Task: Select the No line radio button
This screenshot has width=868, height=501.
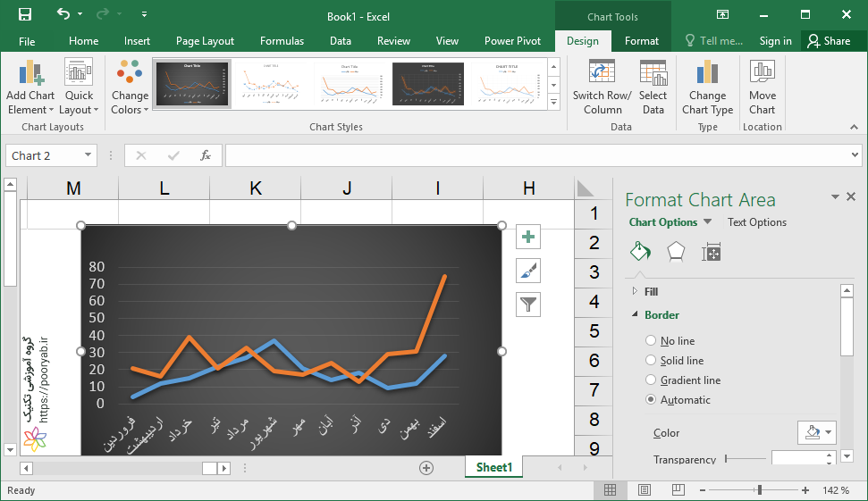Action: [x=651, y=340]
